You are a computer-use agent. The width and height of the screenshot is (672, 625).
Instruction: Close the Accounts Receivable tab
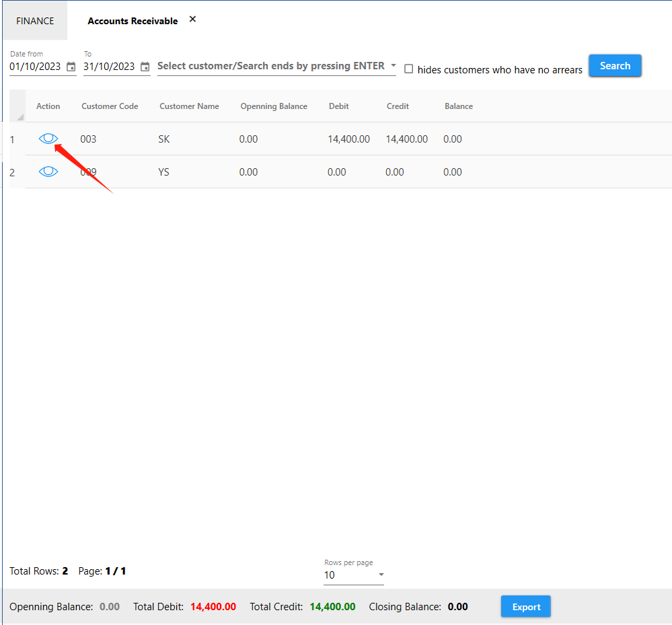(x=192, y=20)
